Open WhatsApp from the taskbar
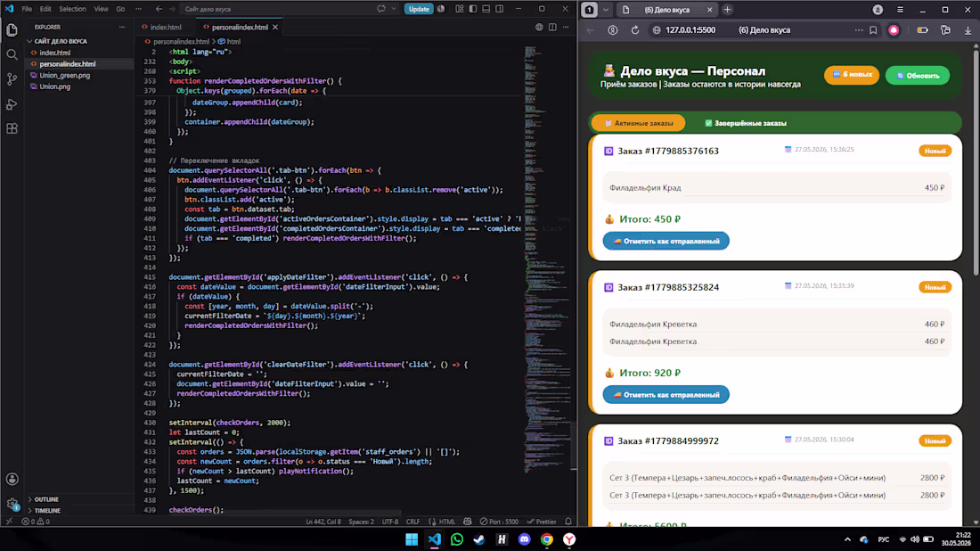The height and width of the screenshot is (551, 980). [457, 539]
